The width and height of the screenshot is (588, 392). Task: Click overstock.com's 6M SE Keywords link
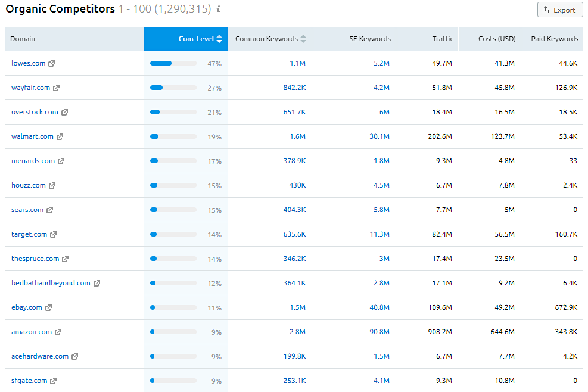coord(385,112)
